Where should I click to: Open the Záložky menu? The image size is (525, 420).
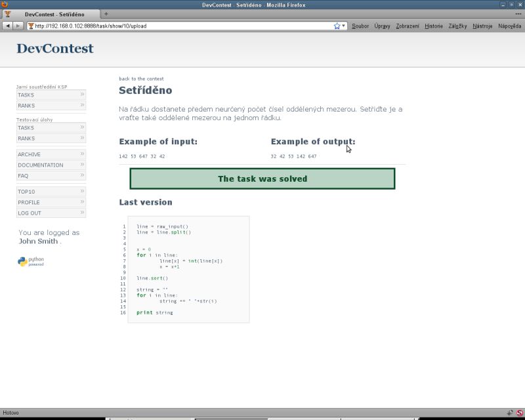coord(457,26)
